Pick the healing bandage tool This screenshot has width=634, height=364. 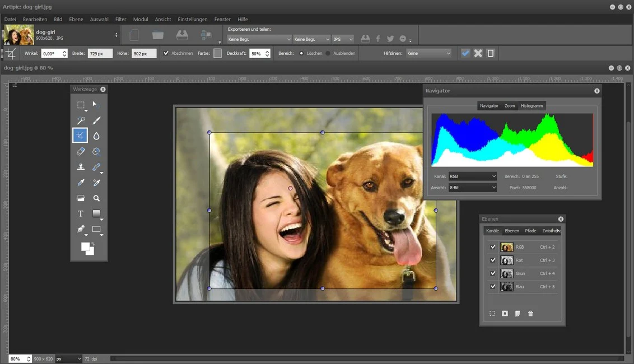pyautogui.click(x=96, y=167)
